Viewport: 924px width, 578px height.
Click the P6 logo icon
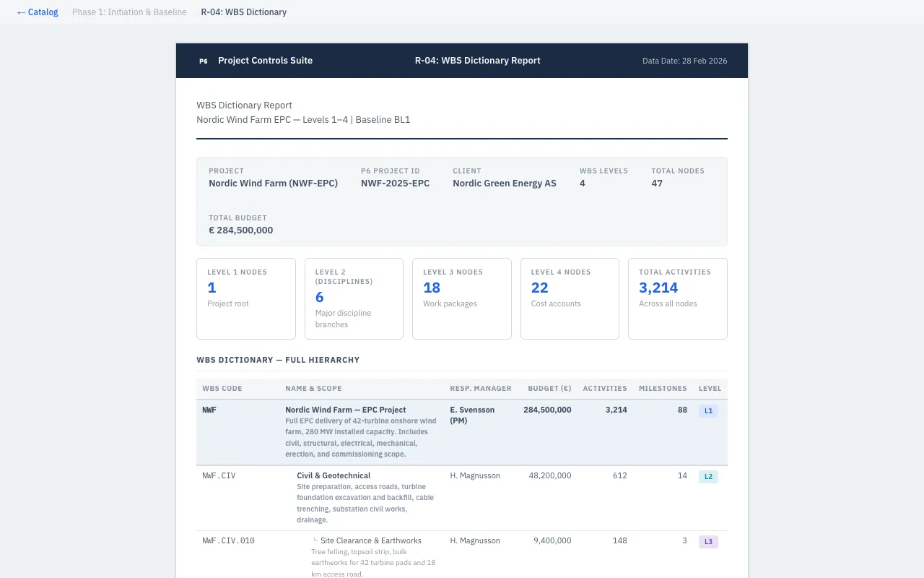coord(204,61)
